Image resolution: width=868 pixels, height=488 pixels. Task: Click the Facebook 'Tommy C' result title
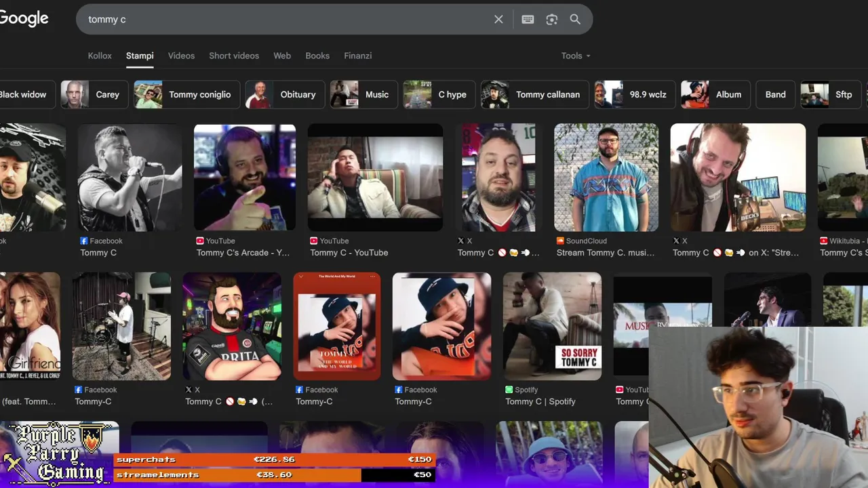[x=98, y=253]
